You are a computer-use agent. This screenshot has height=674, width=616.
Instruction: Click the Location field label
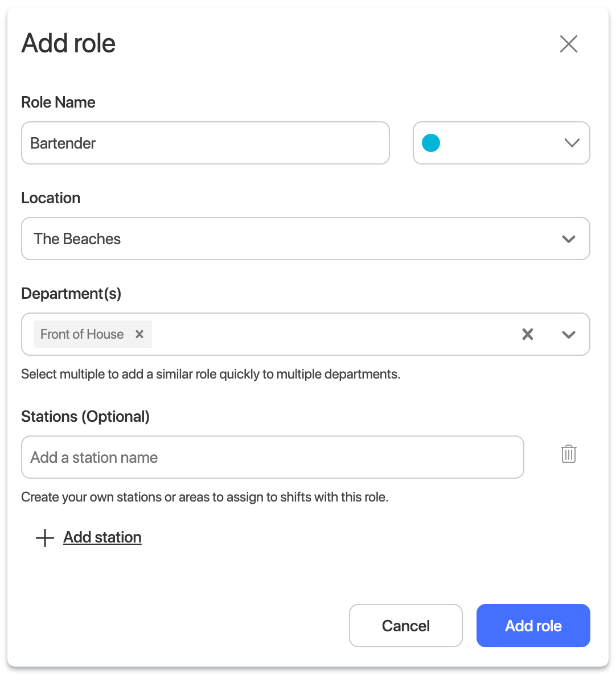pyautogui.click(x=51, y=198)
